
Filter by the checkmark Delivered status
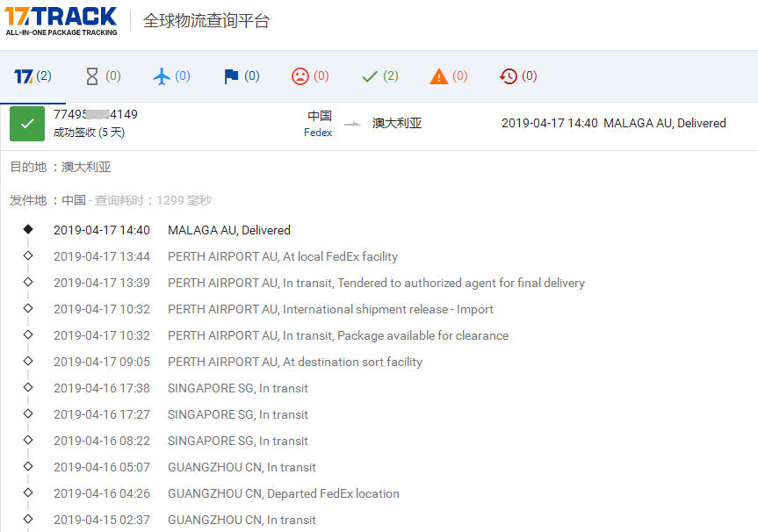pos(379,76)
